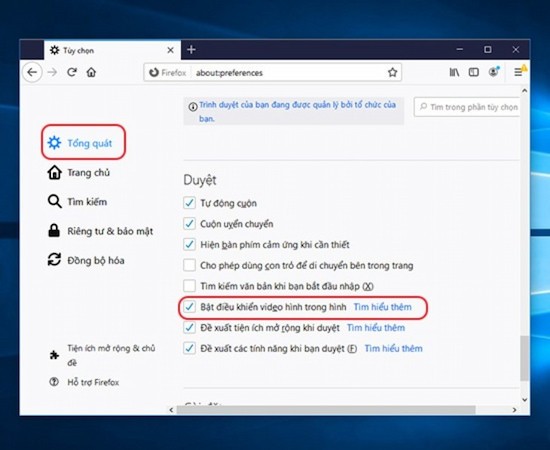
Task: Uncheck Cuộn uyển chuyển checkbox
Action: [189, 223]
